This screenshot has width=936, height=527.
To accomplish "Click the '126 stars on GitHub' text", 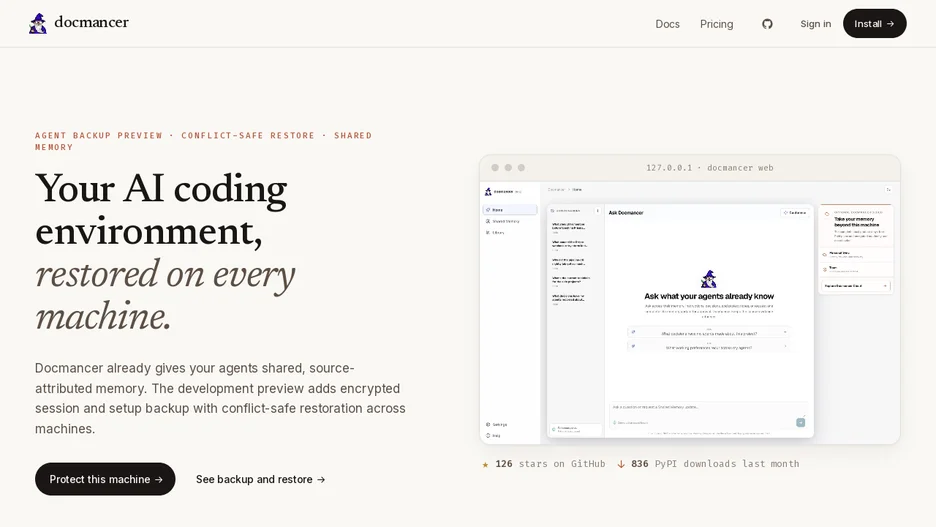I will pyautogui.click(x=550, y=464).
